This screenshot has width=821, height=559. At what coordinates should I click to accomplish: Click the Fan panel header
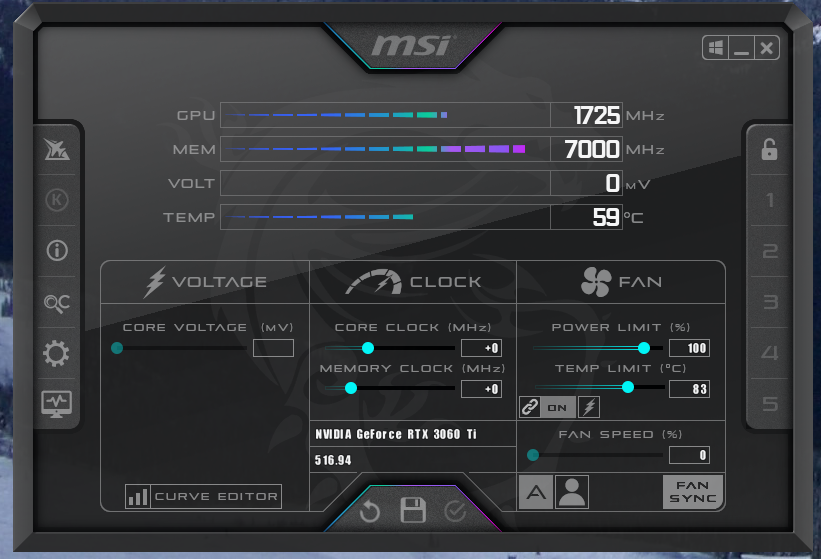tap(621, 282)
